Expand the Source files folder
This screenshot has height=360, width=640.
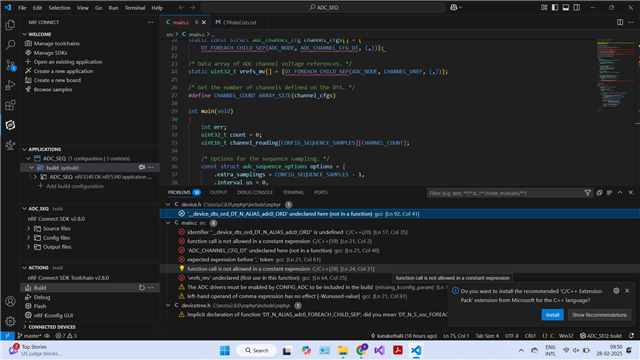pyautogui.click(x=29, y=229)
